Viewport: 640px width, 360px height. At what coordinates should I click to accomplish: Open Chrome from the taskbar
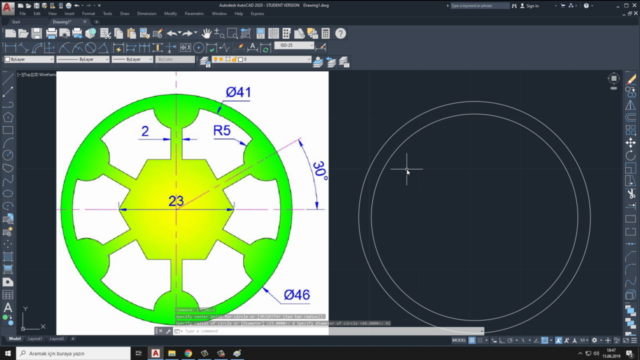pyautogui.click(x=188, y=353)
